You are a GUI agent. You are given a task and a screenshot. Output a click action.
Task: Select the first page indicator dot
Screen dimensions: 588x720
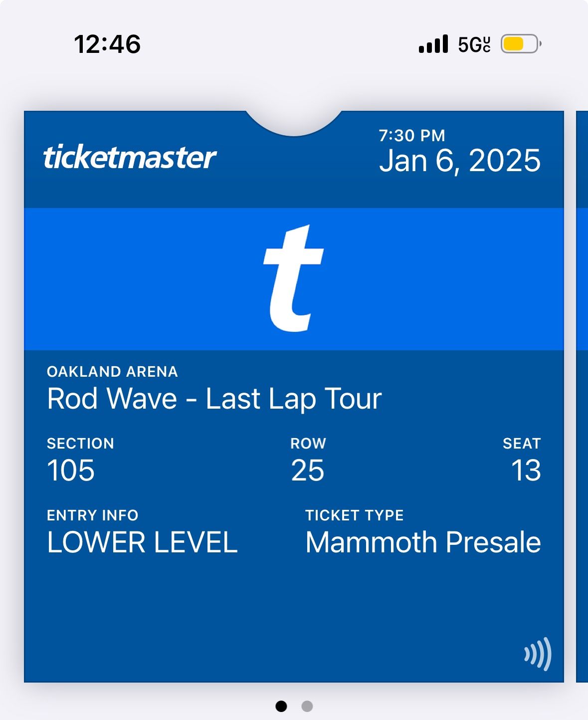point(281,706)
